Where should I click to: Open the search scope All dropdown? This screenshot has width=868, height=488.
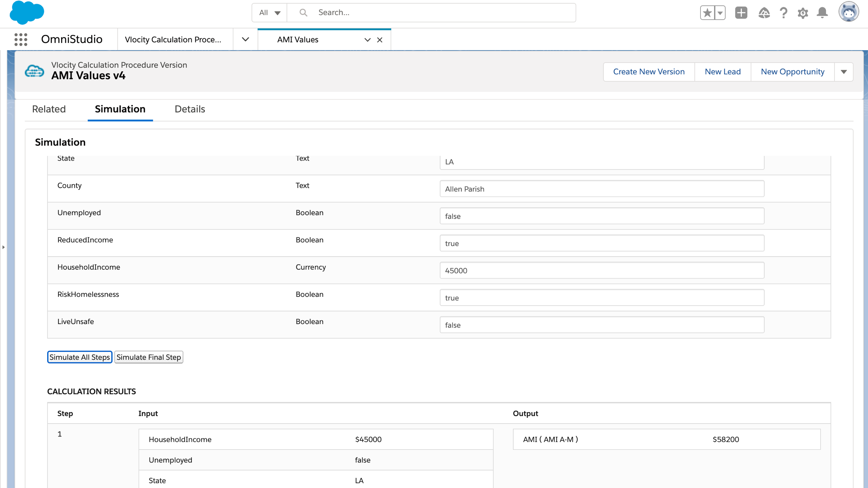[270, 13]
